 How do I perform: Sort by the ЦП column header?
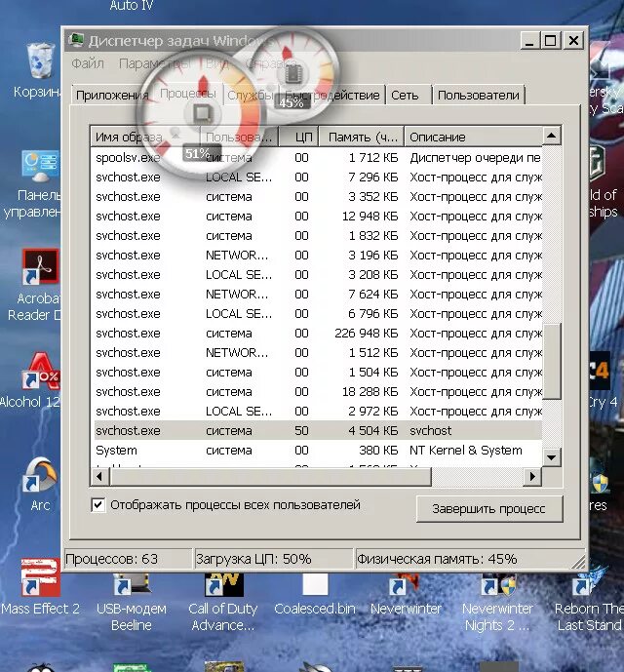[299, 137]
